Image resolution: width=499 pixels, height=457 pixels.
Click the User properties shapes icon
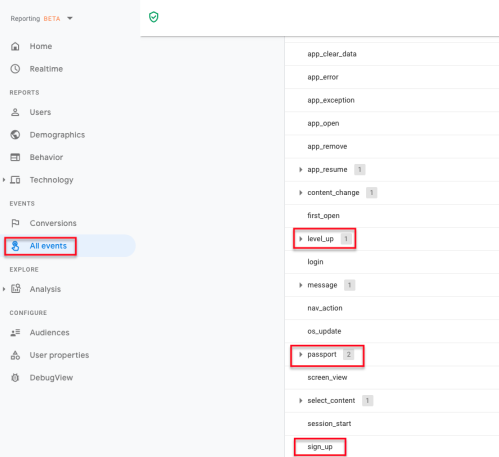coord(15,355)
